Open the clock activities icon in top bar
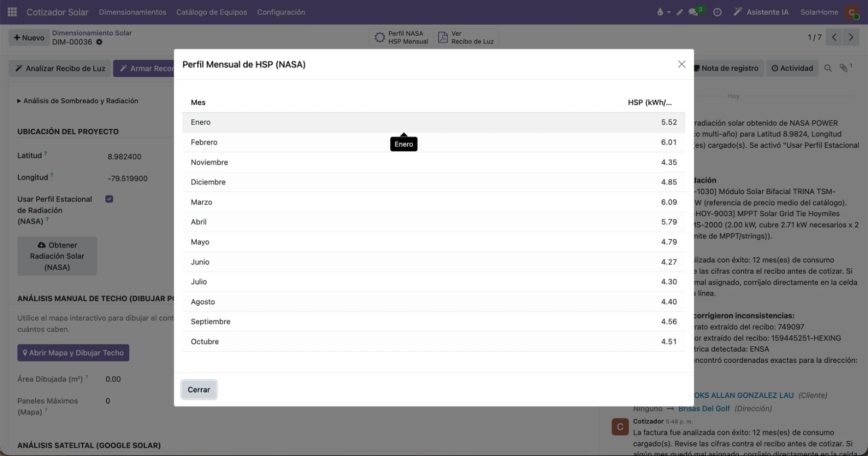Screen dimensions: 868x456 tap(717, 12)
